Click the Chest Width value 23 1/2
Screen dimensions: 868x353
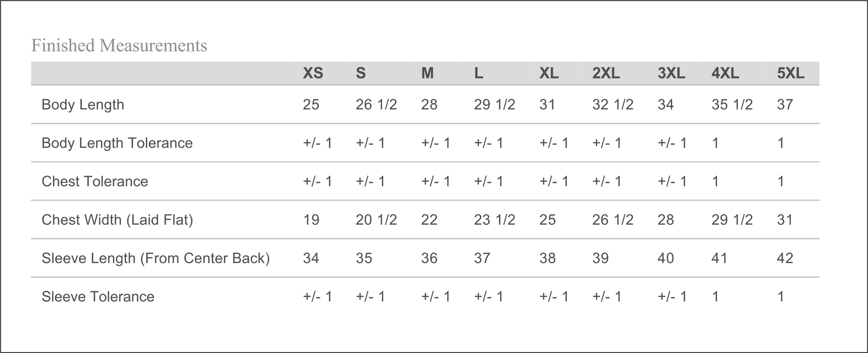click(494, 220)
